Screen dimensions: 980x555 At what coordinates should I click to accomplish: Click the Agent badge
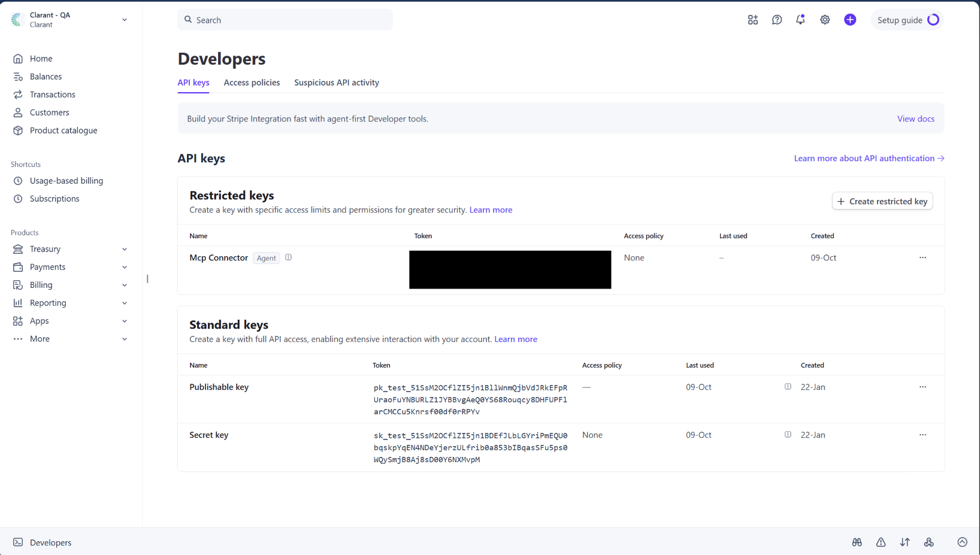click(267, 258)
